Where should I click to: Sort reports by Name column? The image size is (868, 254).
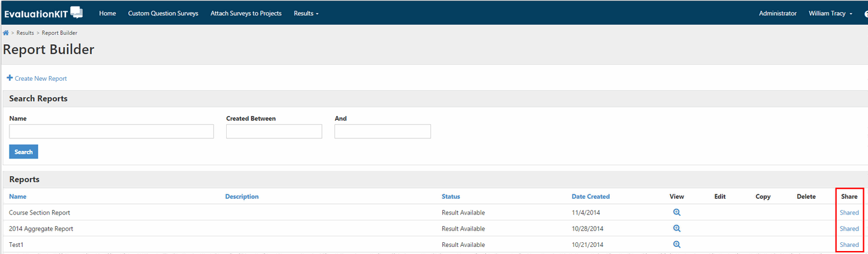[18, 197]
